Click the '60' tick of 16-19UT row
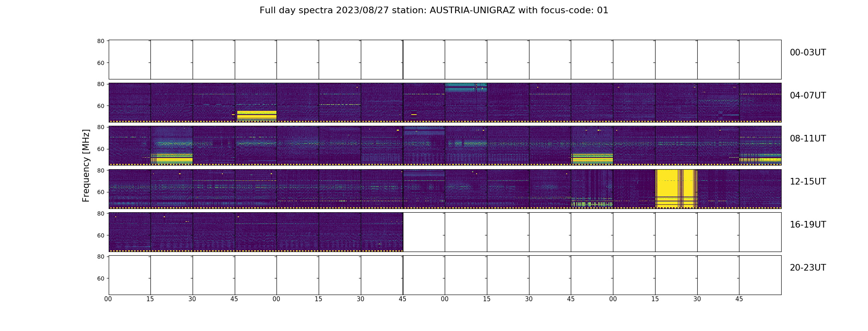 [100, 235]
